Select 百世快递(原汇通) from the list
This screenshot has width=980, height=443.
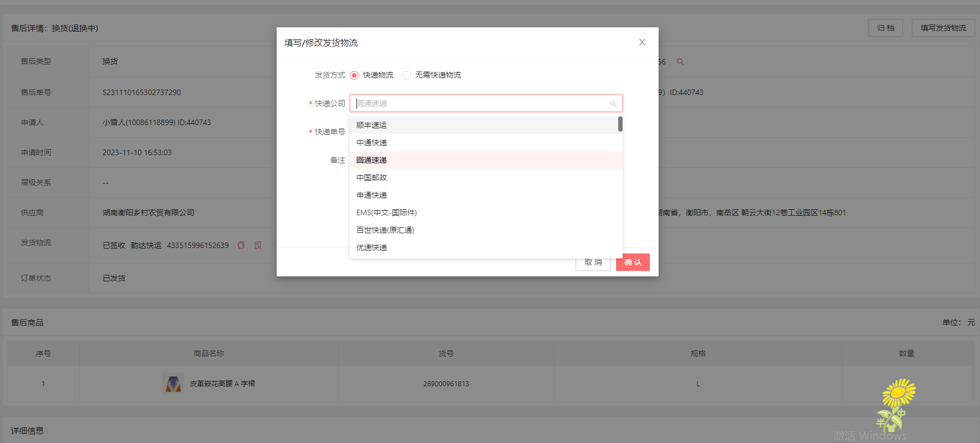click(x=385, y=230)
